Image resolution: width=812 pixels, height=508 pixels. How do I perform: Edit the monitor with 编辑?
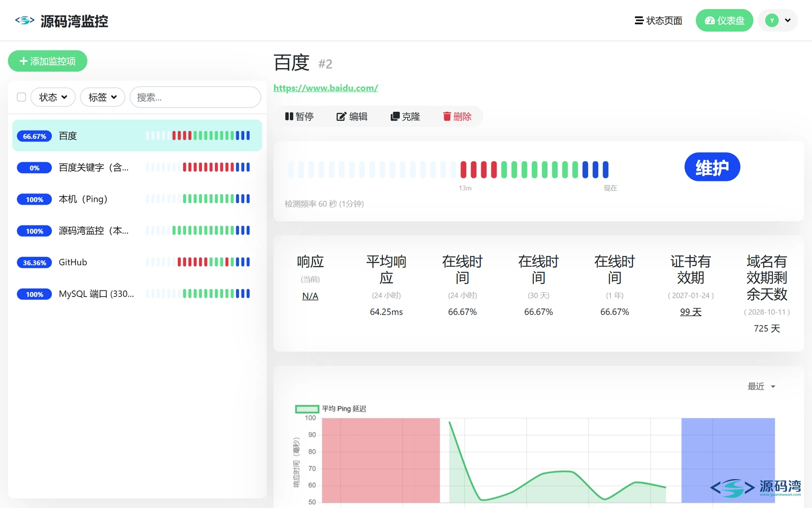click(x=352, y=116)
